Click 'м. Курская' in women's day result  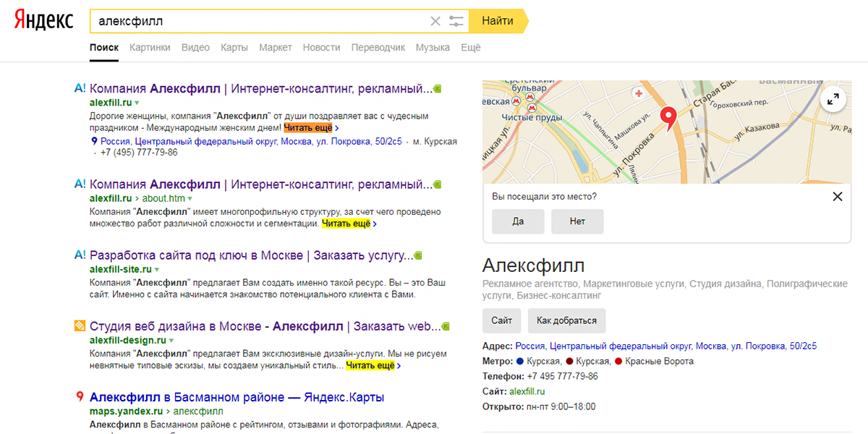pyautogui.click(x=436, y=142)
